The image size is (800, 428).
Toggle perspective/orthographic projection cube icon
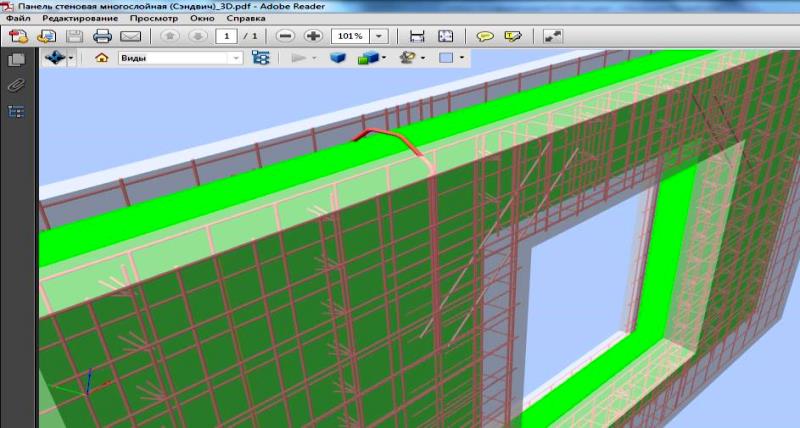click(x=338, y=58)
